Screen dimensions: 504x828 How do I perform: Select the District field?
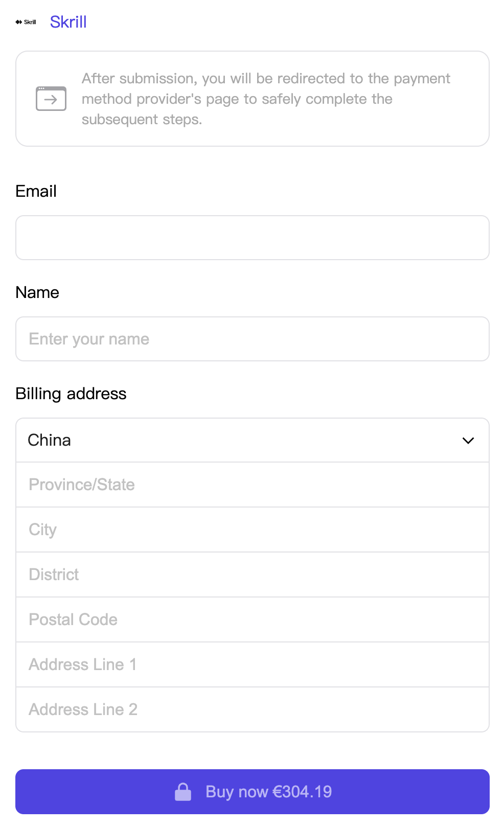(253, 574)
